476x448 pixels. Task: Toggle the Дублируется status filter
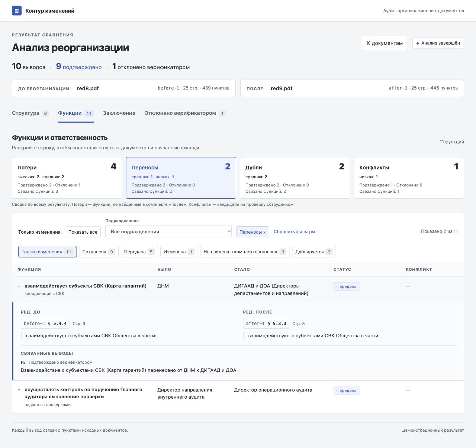pos(314,252)
